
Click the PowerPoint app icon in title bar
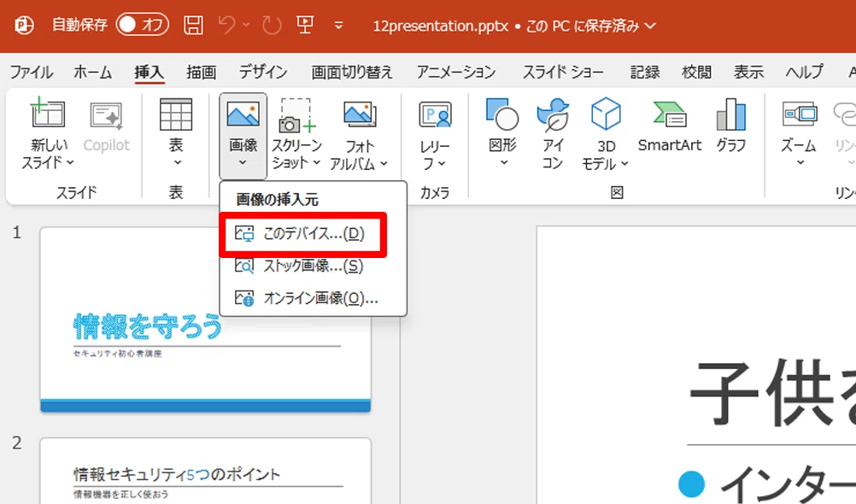pyautogui.click(x=23, y=25)
